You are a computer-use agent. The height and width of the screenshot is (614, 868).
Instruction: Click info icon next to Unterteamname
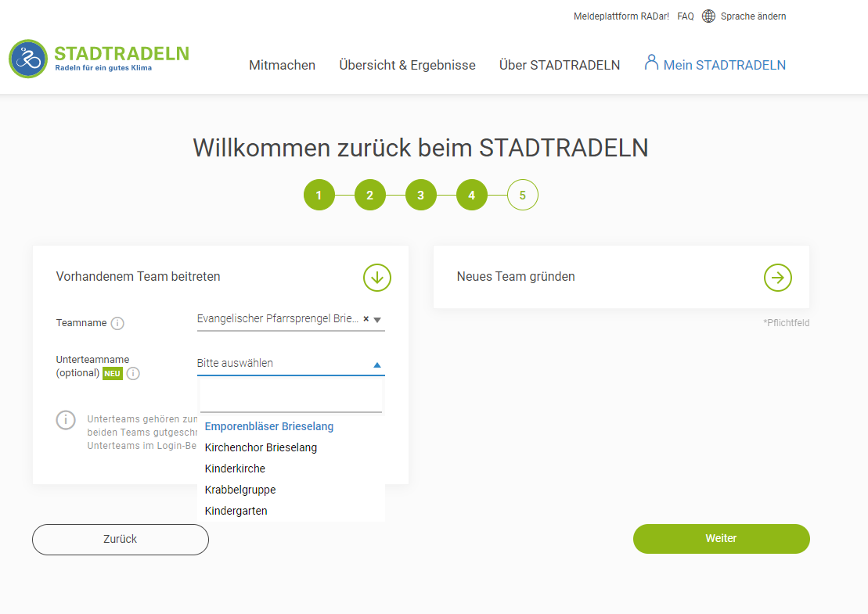[x=133, y=373]
